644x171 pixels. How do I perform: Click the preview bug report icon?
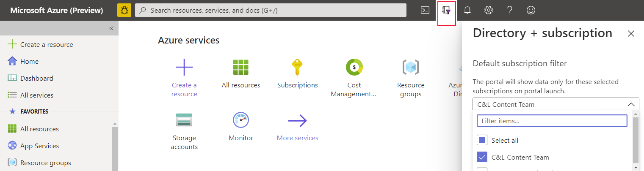(x=124, y=10)
